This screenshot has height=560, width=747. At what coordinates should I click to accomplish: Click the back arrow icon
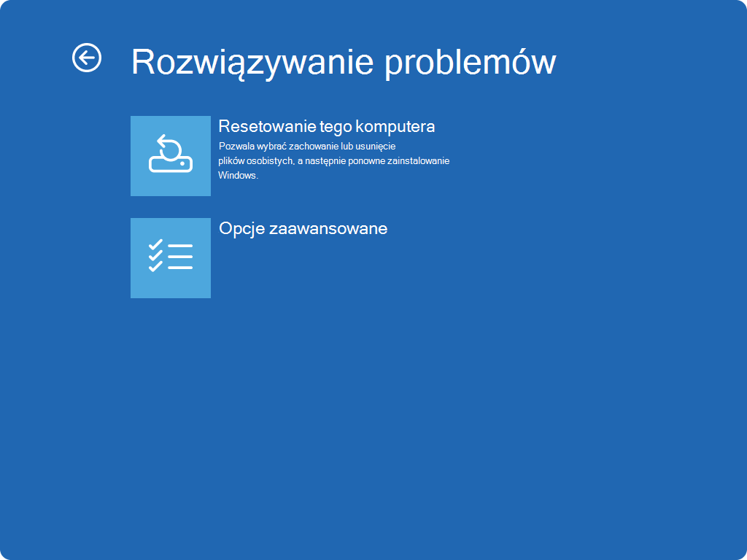pyautogui.click(x=87, y=58)
